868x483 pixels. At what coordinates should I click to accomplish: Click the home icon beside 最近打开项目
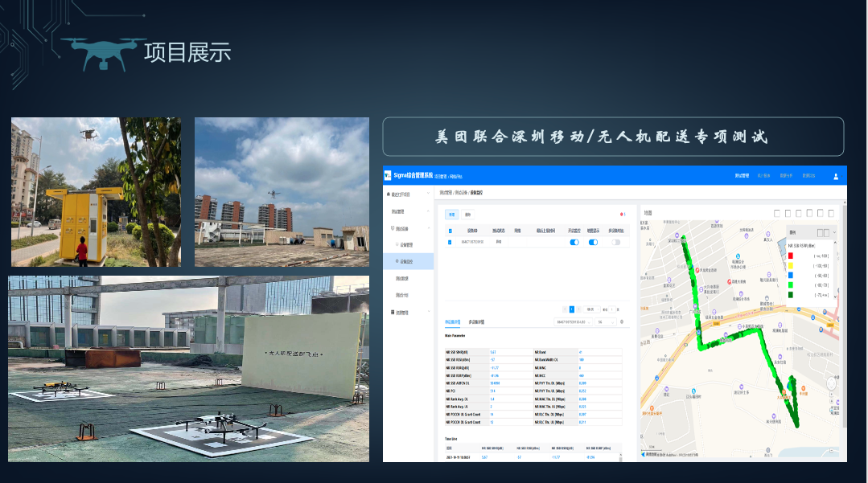(x=388, y=194)
